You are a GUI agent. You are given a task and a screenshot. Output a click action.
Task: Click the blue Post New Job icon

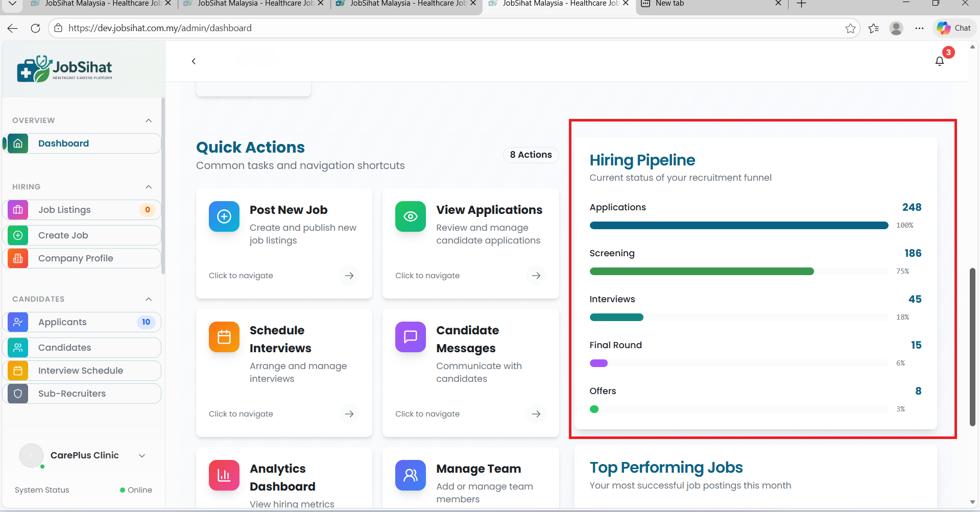coord(224,216)
